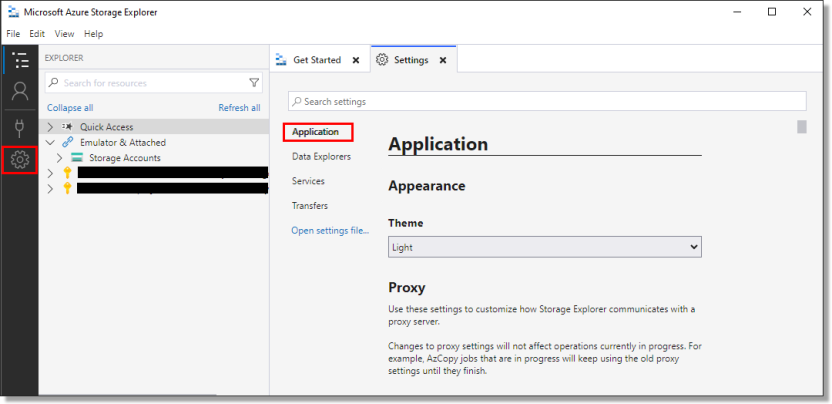Select the Quick Access tree row label

click(107, 127)
